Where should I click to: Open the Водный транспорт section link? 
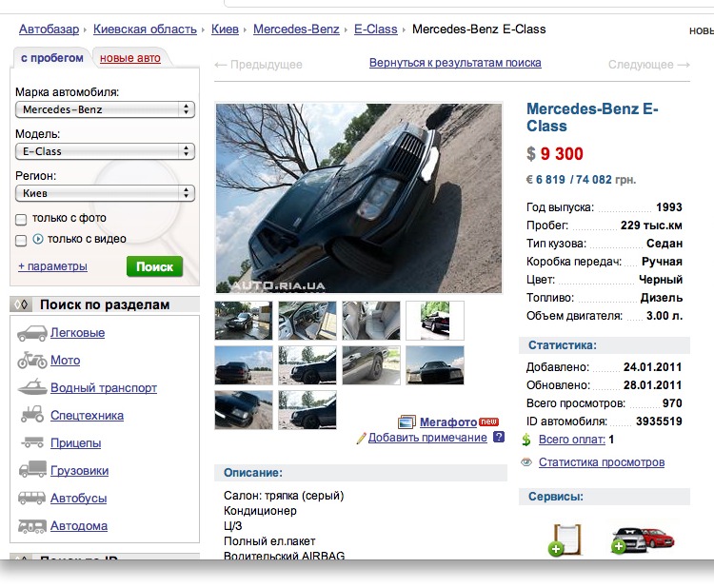(104, 388)
